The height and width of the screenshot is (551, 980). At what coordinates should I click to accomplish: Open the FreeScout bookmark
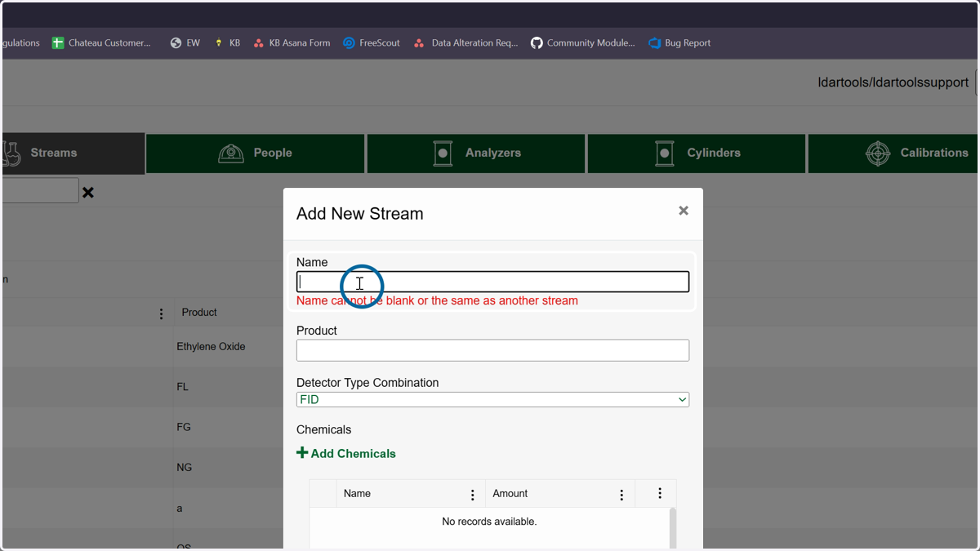(372, 43)
